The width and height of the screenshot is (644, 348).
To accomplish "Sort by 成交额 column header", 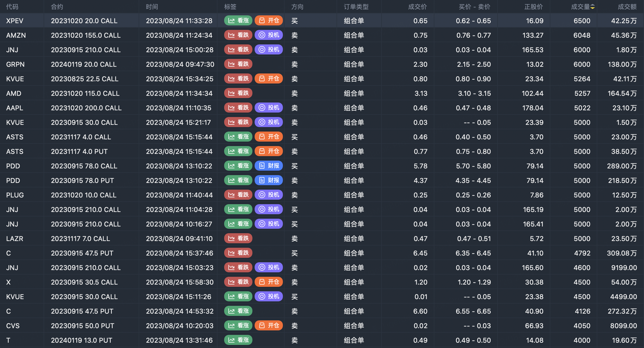I will tap(627, 7).
